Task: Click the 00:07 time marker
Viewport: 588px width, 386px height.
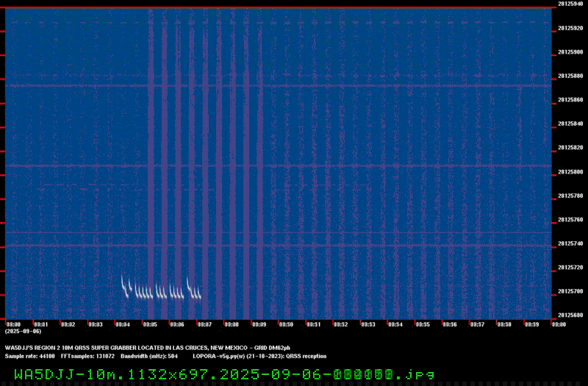Action: [x=204, y=324]
